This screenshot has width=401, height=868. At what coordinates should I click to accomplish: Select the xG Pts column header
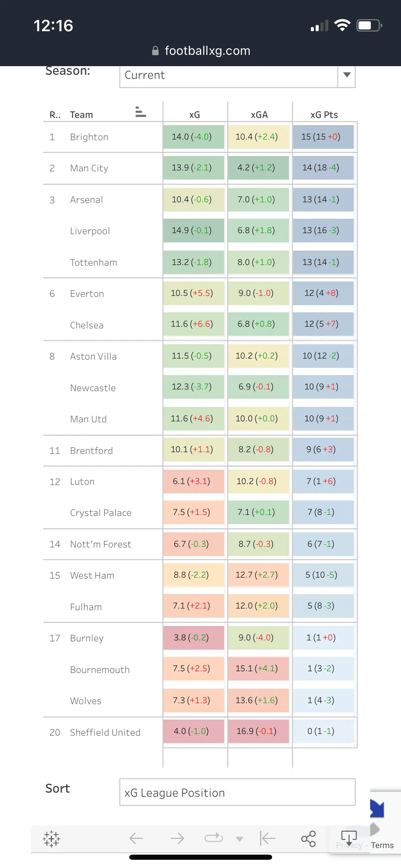tap(324, 115)
